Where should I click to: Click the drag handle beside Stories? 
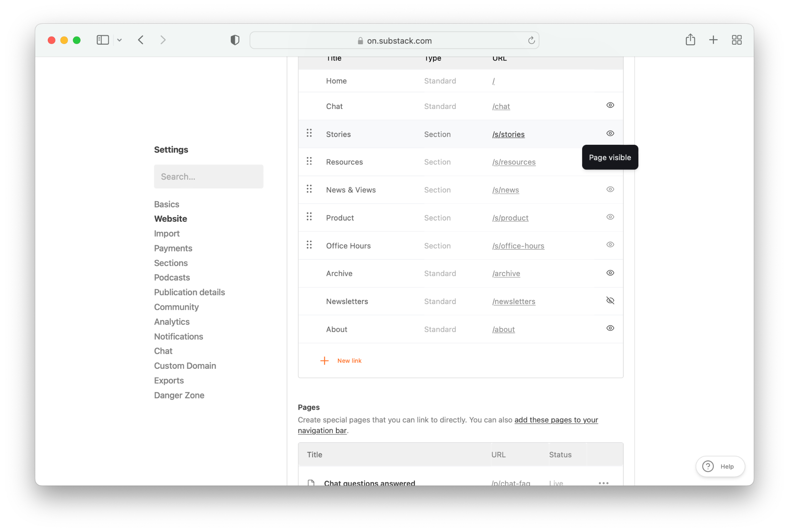click(x=309, y=133)
